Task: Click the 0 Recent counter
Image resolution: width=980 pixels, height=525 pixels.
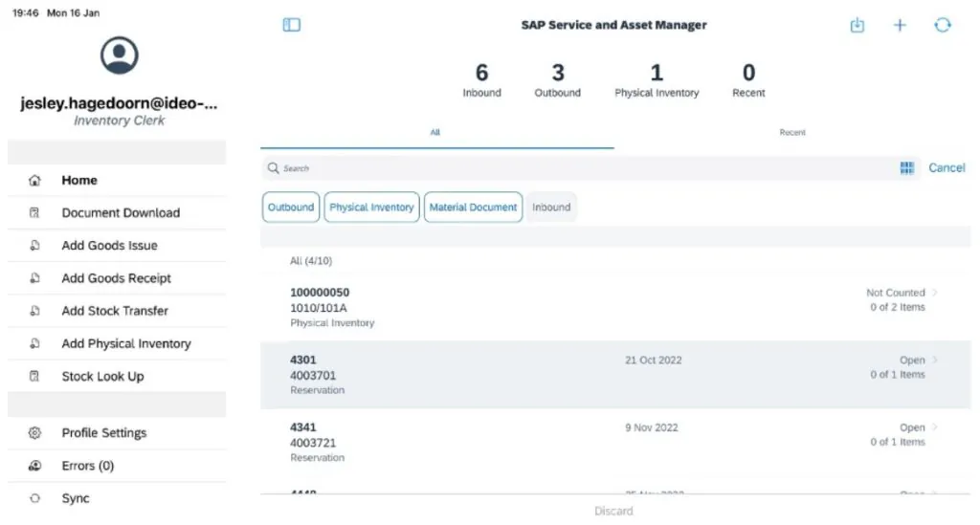Action: (748, 80)
